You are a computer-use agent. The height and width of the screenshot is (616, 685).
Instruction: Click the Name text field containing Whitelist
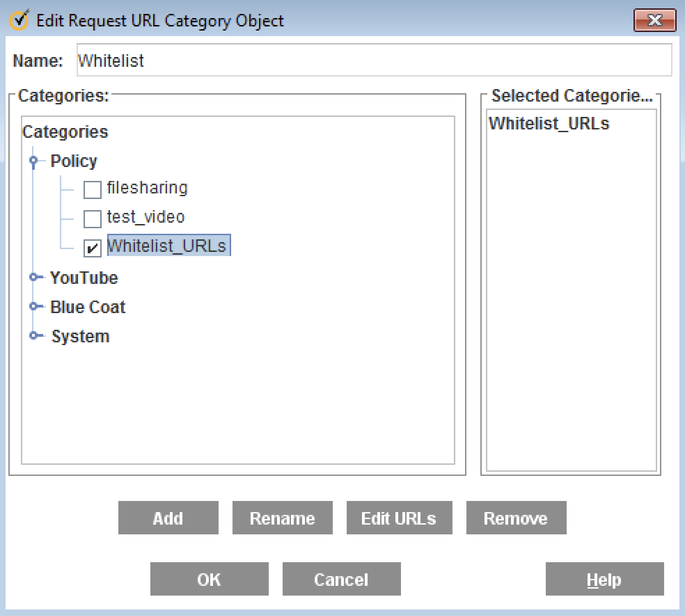[x=374, y=60]
